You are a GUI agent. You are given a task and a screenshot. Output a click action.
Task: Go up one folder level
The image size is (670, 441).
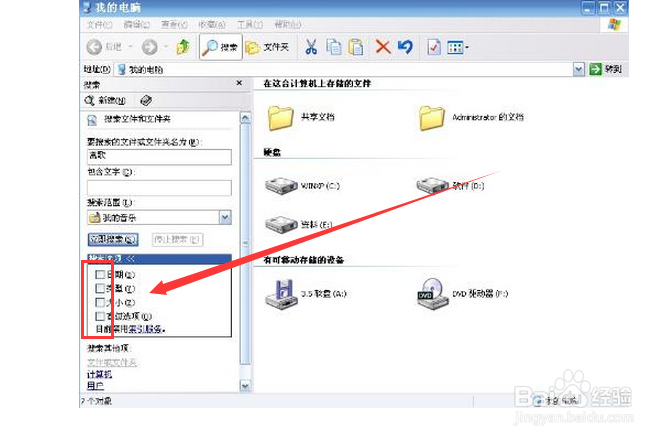183,47
